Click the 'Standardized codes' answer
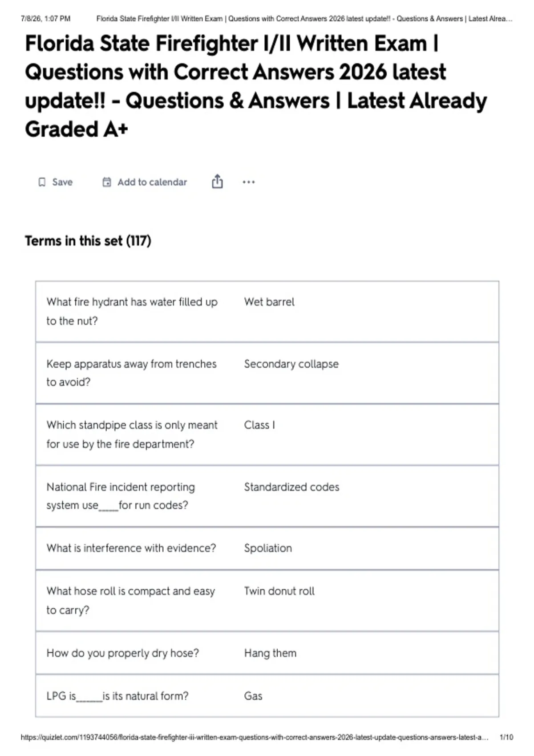 (x=291, y=487)
